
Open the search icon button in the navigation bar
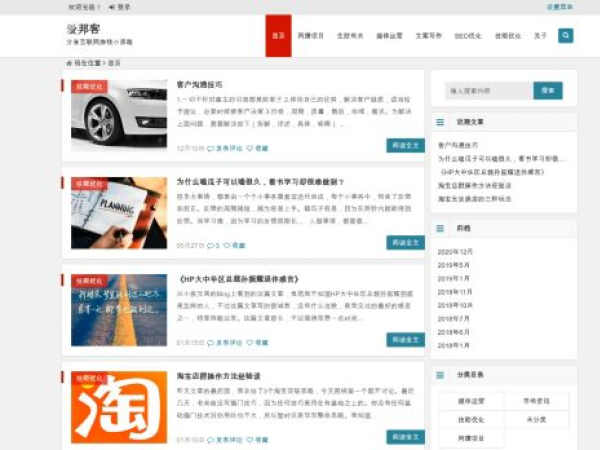pos(565,36)
